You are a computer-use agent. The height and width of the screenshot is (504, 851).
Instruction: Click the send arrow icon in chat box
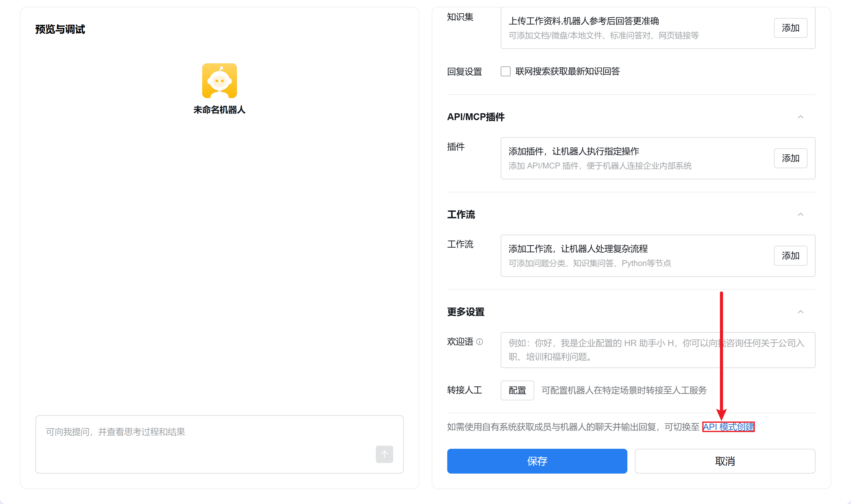point(384,454)
